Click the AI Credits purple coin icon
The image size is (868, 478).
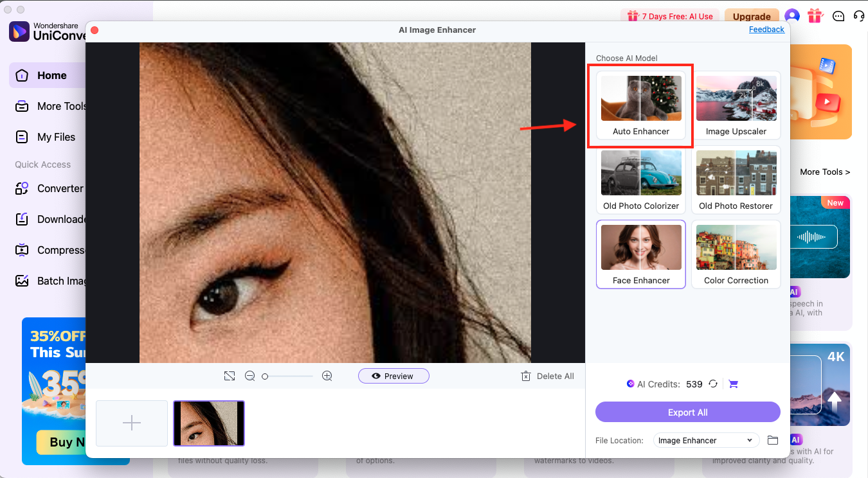tap(631, 384)
